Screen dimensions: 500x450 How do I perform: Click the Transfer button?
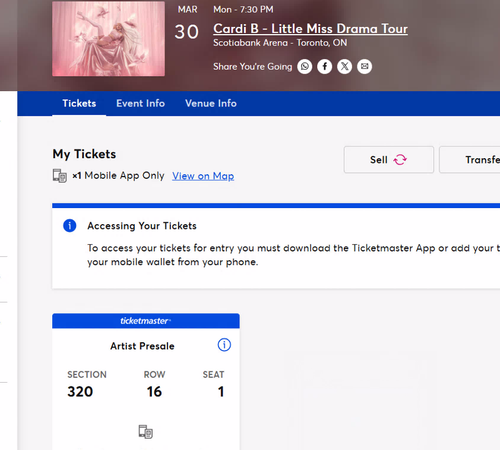click(470, 160)
